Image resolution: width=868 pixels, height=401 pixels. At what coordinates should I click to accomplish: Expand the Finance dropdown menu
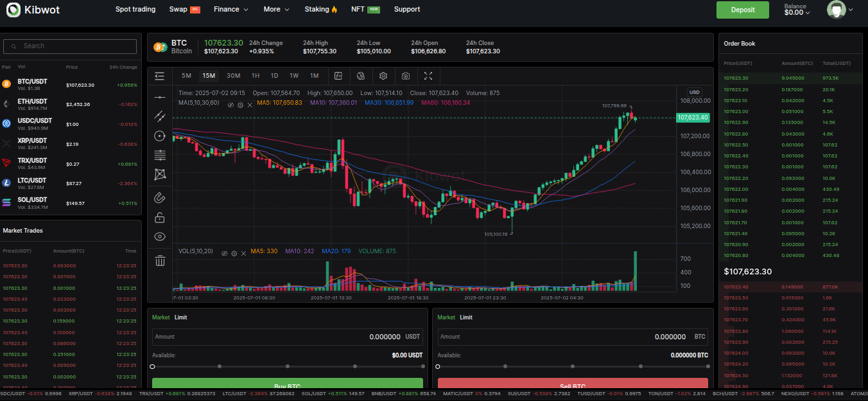point(231,9)
